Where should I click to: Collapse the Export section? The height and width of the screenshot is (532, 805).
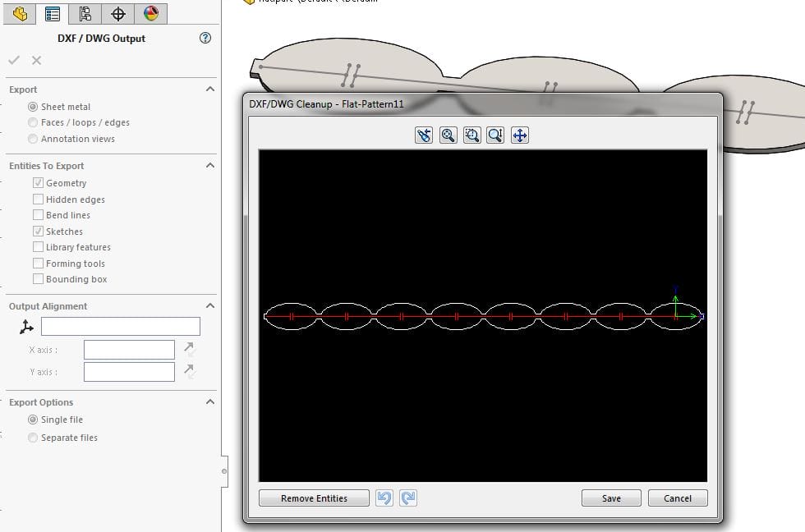[x=210, y=89]
